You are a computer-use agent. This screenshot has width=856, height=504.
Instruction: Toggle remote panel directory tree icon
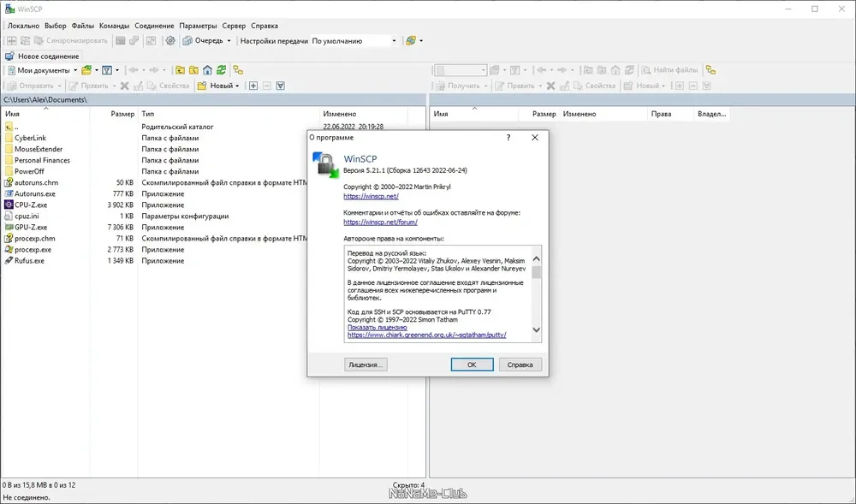tap(710, 70)
